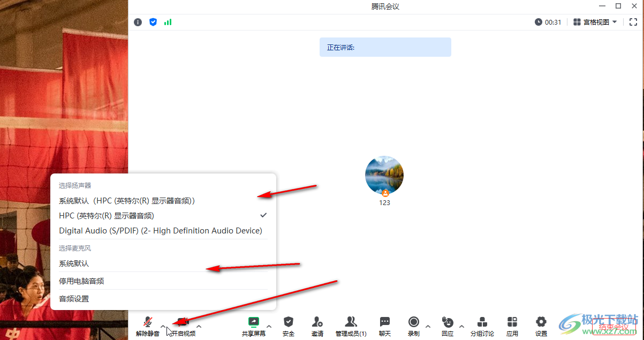644x340 pixels.
Task: Choose the Digital Audio (S/PDIF) speaker
Action: (x=163, y=231)
